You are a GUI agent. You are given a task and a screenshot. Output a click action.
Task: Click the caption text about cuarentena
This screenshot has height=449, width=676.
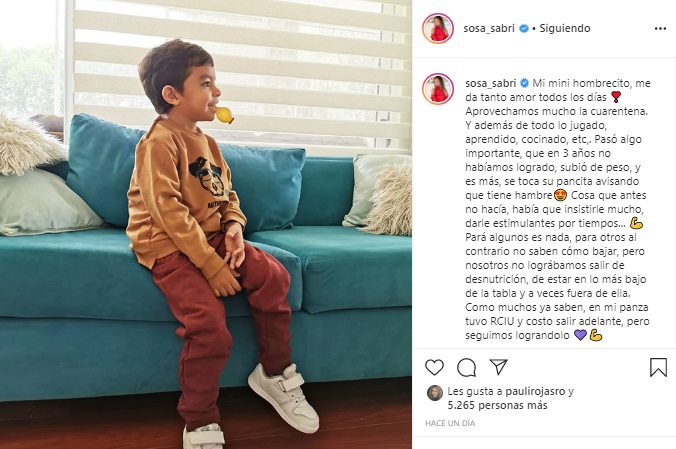pyautogui.click(x=556, y=111)
